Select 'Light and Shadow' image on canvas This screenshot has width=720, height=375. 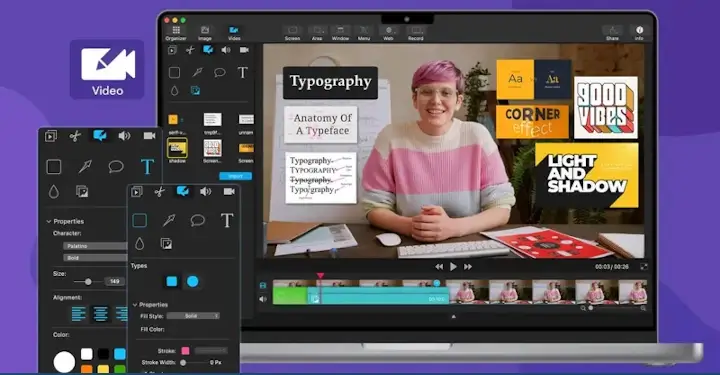586,175
